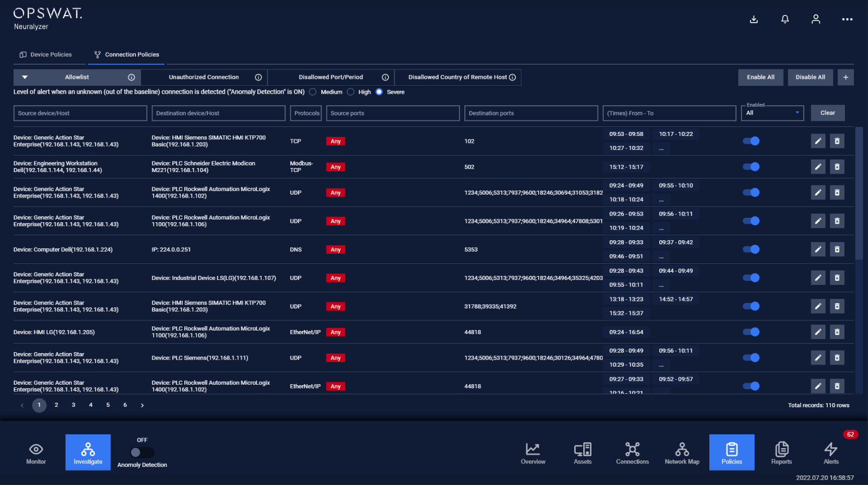Select Disallowed Country of Remote Host tab
868x485 pixels.
point(458,77)
